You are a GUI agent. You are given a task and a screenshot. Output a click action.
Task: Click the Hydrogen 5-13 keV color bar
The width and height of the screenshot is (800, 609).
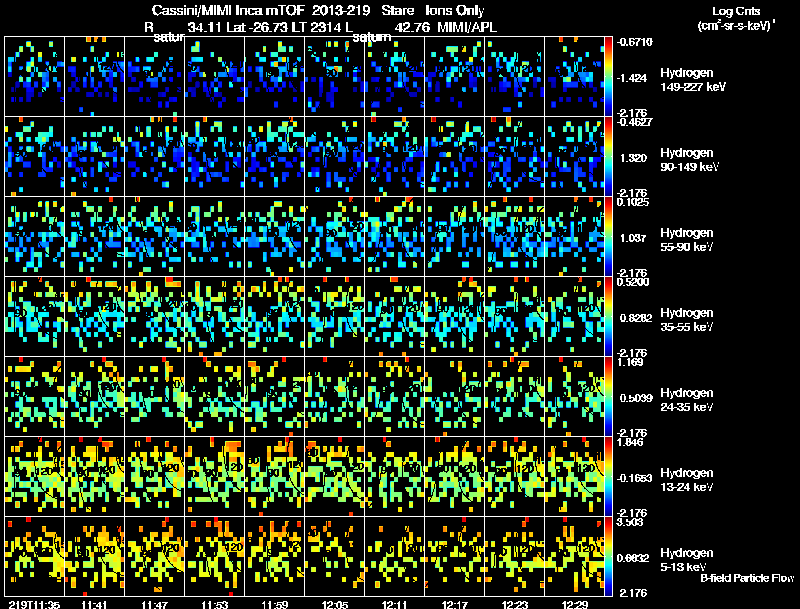[608, 556]
